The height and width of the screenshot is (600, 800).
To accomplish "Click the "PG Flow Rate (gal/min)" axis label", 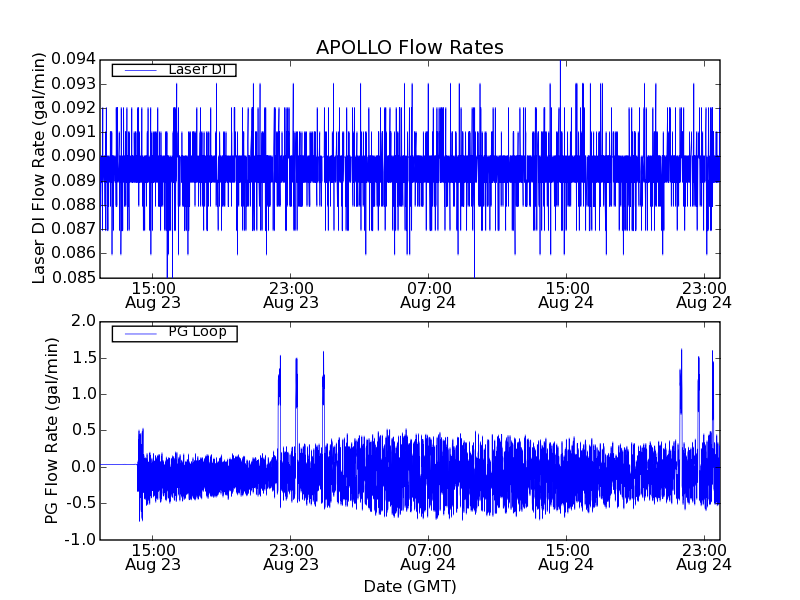I will pyautogui.click(x=52, y=431).
